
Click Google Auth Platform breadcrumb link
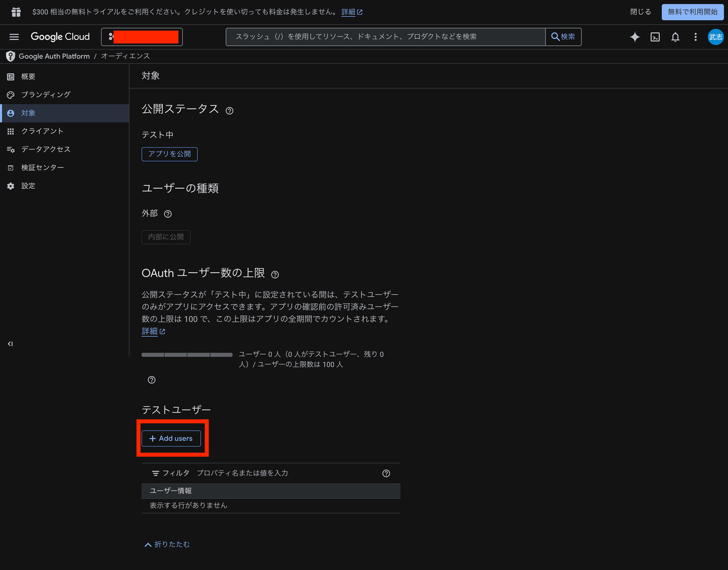54,56
